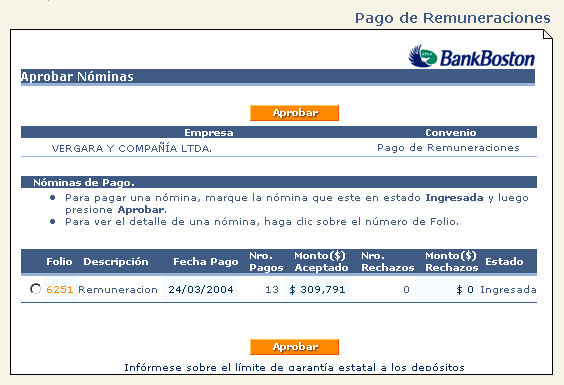This screenshot has width=564, height=385.
Task: Click the Remuneracion description cell
Action: pos(118,290)
